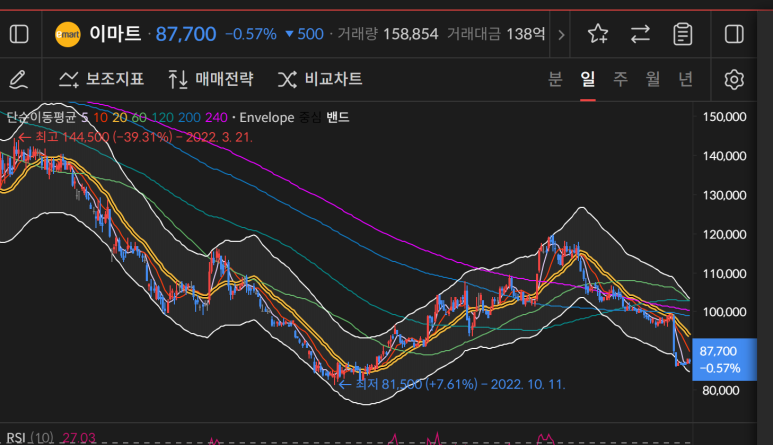Toggle the 60-day moving average

(139, 117)
